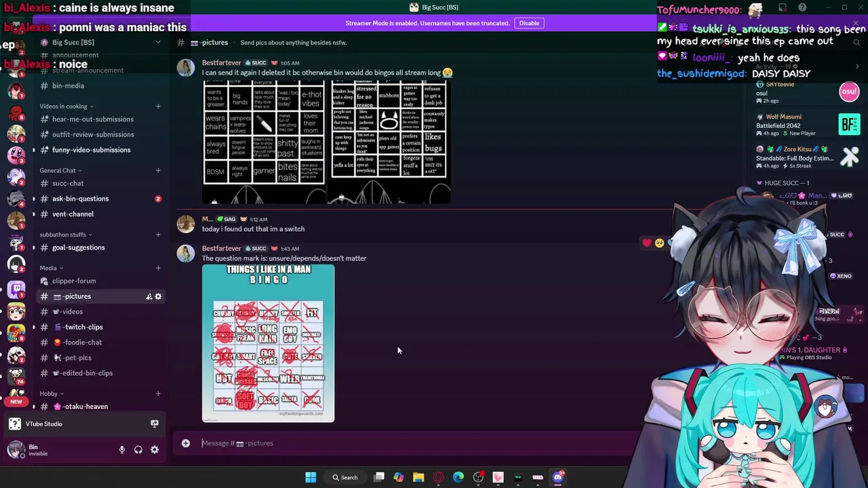The image size is (868, 488).
Task: Open the edited-bin-clips channel
Action: tap(100, 373)
